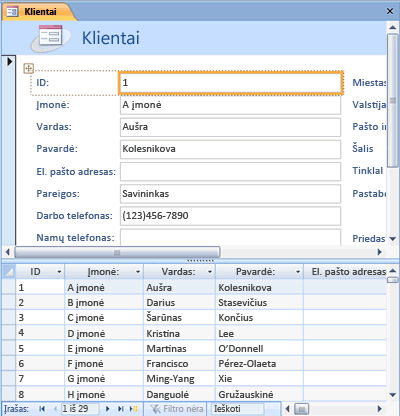
Task: Click cell O'Donnell in datasheet
Action: [259, 349]
